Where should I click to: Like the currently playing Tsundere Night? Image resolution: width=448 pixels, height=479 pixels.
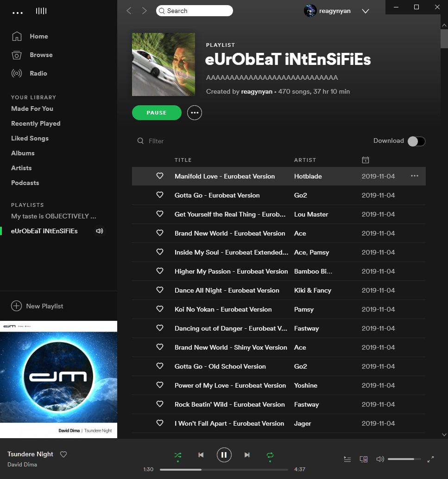63,454
